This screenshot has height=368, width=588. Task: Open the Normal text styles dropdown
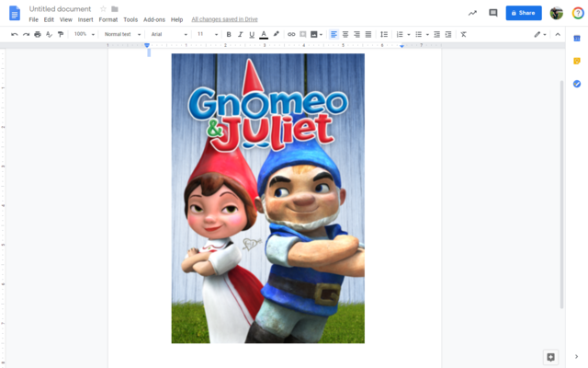(122, 34)
